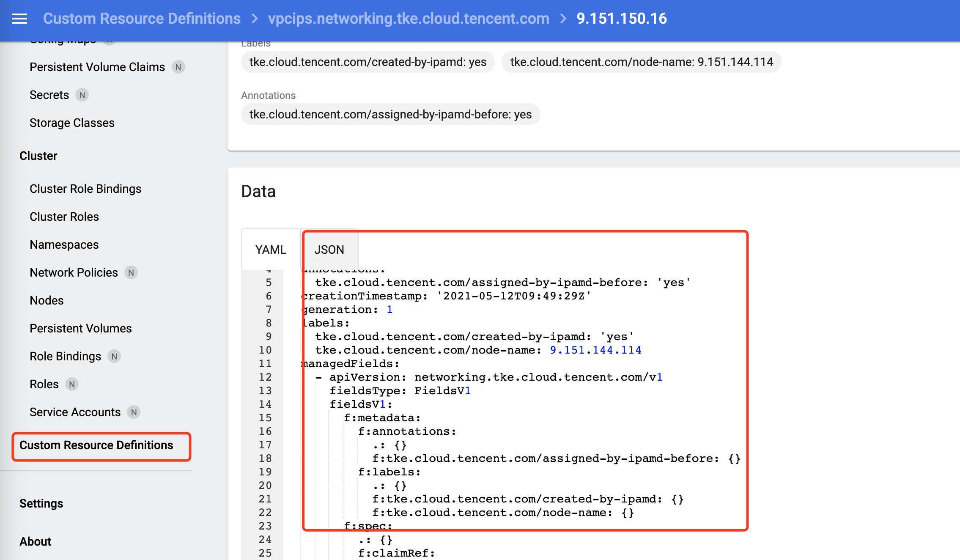
Task: Open vpcips.networking.tke.cloud.tencent.com breadcrumb
Action: pyautogui.click(x=408, y=18)
